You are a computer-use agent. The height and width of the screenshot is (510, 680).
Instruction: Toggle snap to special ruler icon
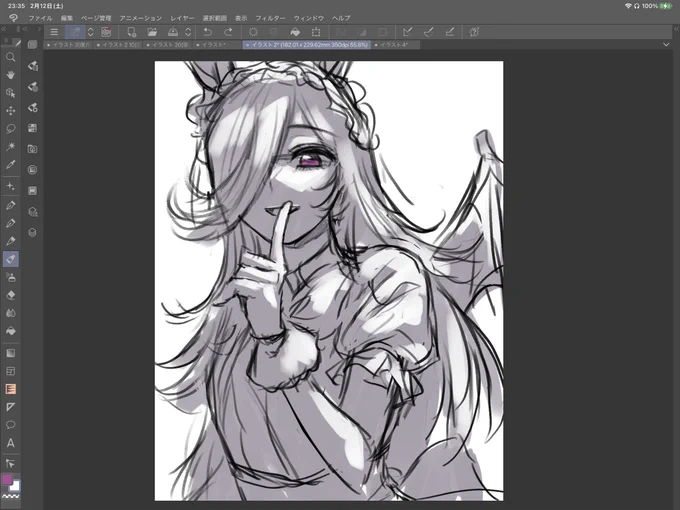click(x=428, y=32)
